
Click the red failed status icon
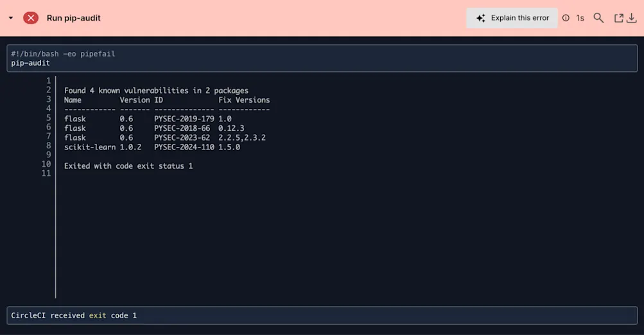[x=31, y=18]
